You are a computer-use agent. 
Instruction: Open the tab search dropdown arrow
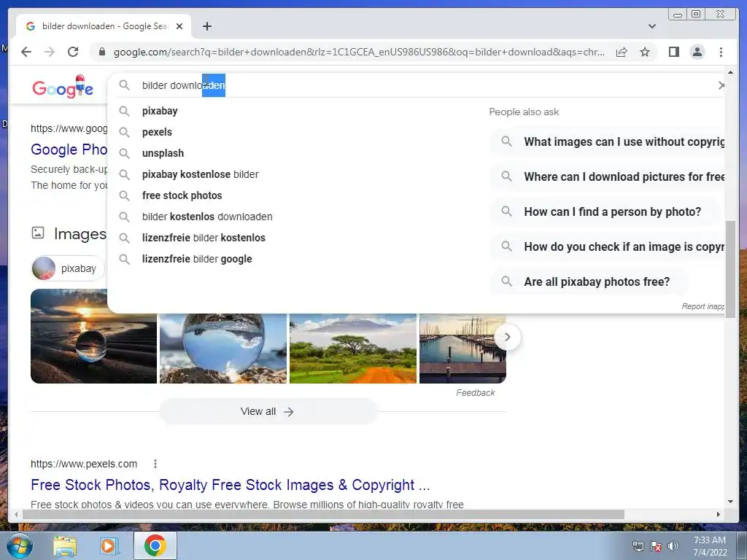pyautogui.click(x=652, y=26)
